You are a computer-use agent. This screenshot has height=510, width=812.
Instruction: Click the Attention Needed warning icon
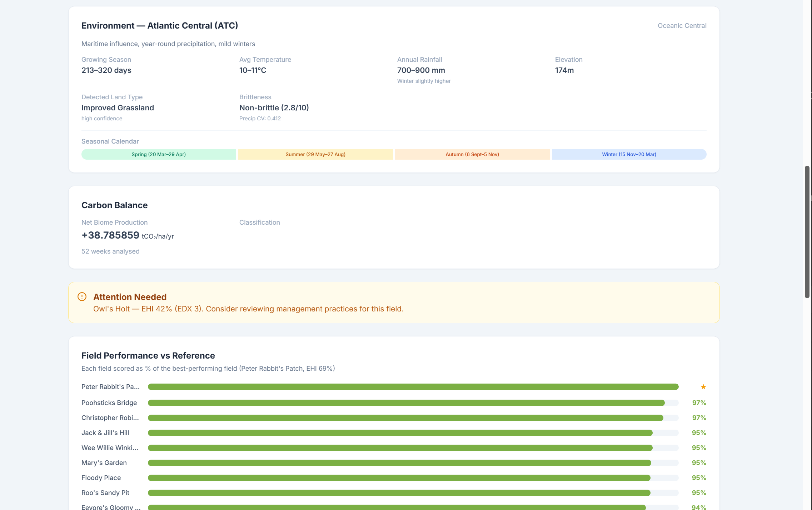(82, 297)
